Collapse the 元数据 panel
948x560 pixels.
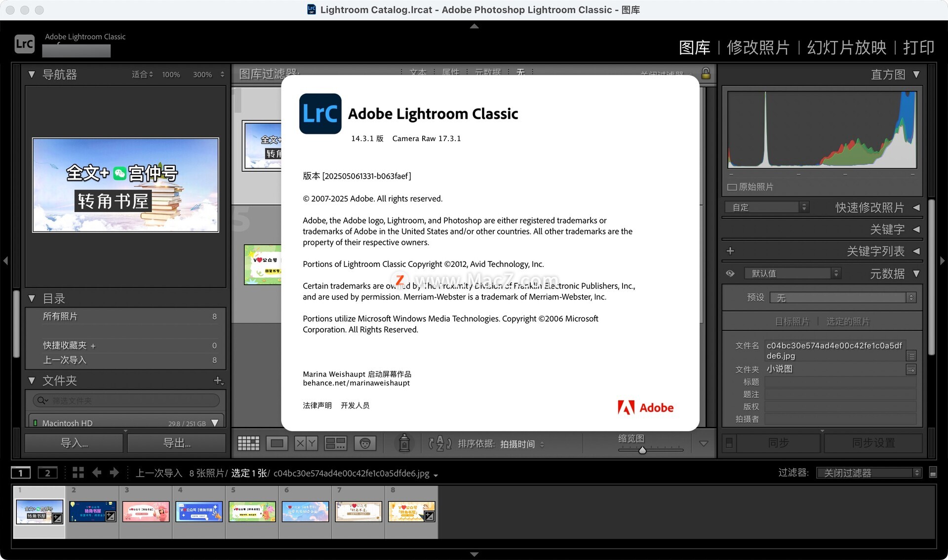click(916, 273)
